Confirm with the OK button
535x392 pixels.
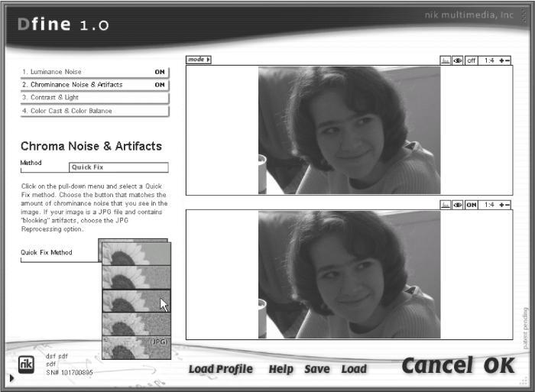[499, 365]
